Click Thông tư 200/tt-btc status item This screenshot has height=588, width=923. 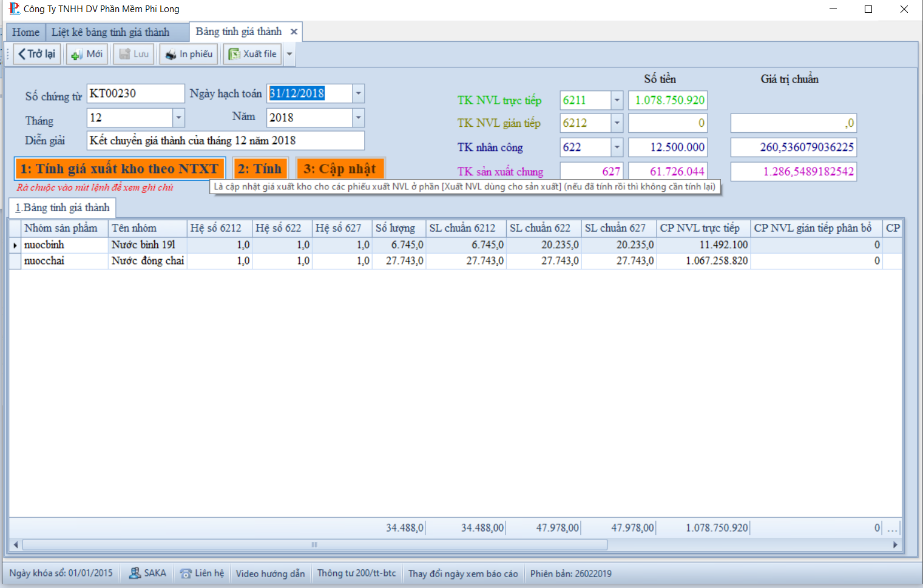click(357, 573)
